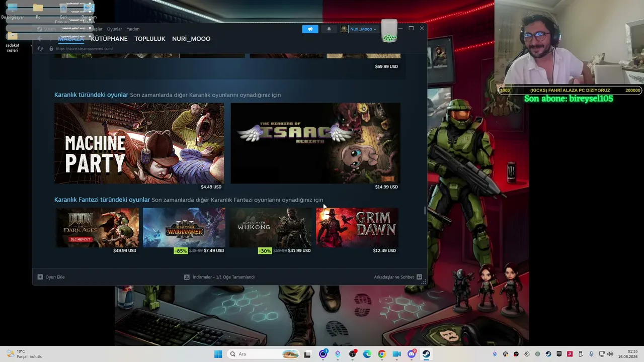
Task: Open the NURİ_MOOO profile tab
Action: tap(191, 39)
